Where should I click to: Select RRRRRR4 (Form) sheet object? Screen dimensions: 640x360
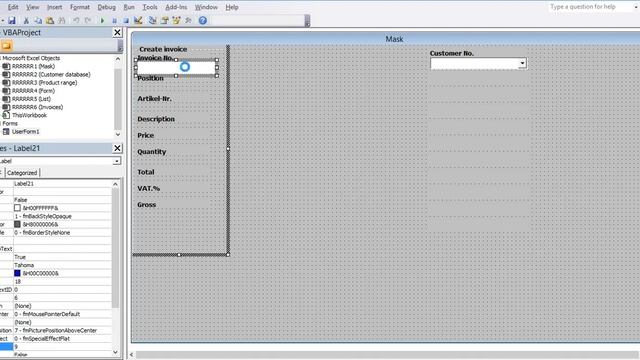click(33, 91)
